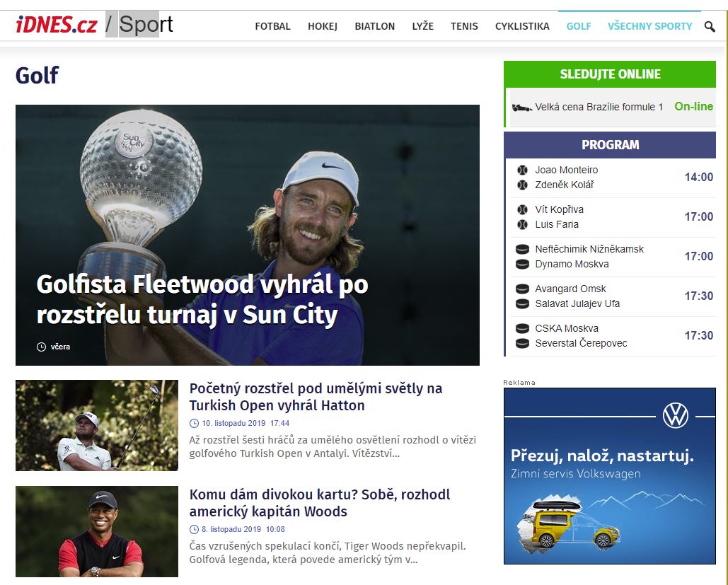Expand the VŠECHNY SPORTY menu
This screenshot has width=728, height=585.
(649, 26)
